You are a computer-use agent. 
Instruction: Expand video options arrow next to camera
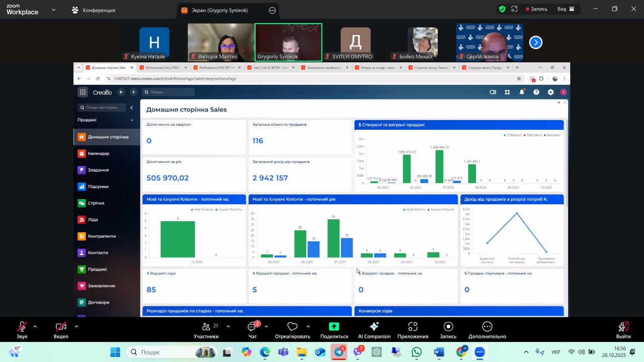[x=76, y=326]
